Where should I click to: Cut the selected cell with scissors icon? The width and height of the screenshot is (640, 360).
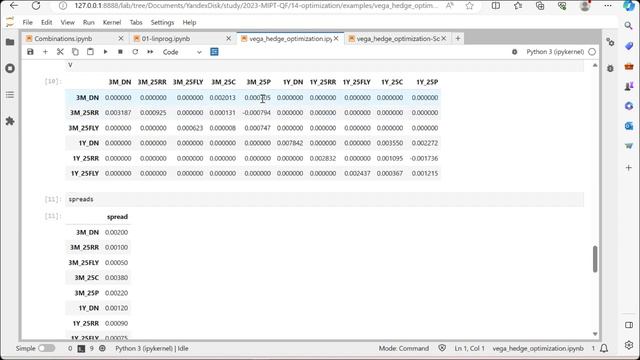point(60,52)
